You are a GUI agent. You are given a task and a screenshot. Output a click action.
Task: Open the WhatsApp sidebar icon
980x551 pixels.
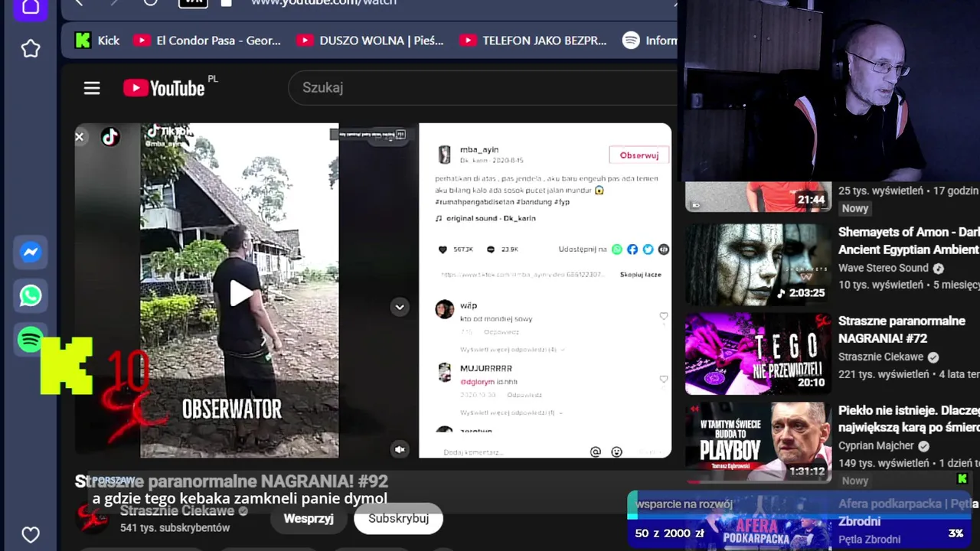31,296
